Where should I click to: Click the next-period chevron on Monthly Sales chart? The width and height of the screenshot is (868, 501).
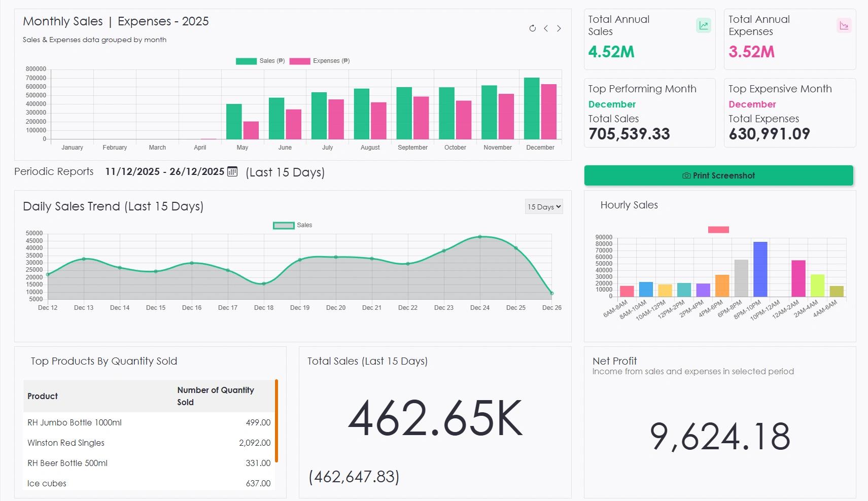point(559,28)
